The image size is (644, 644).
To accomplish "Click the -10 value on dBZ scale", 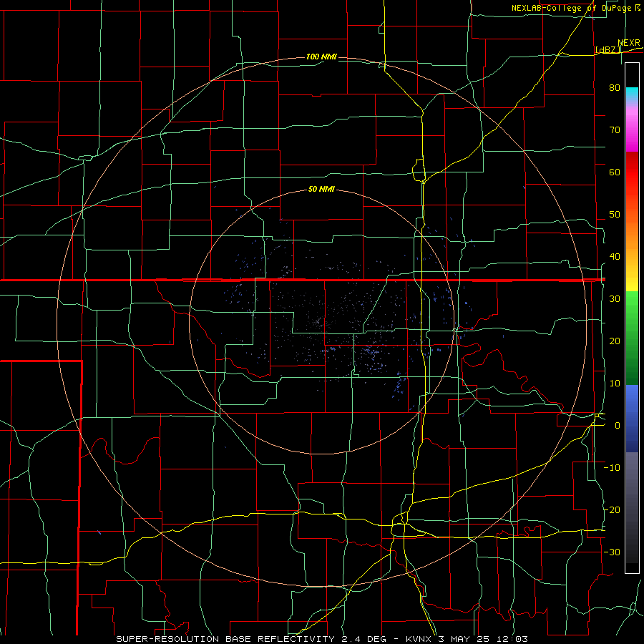I will pos(612,468).
